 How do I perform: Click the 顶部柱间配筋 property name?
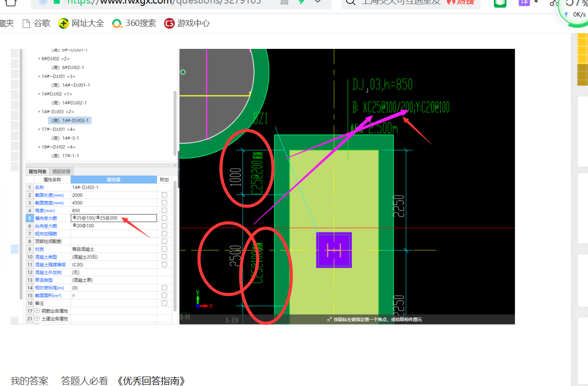(x=49, y=241)
